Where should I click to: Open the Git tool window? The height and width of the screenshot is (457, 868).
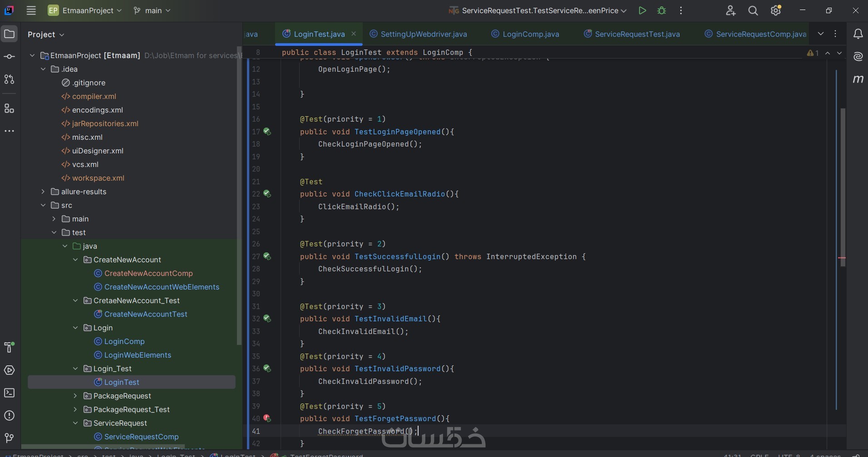[9, 438]
